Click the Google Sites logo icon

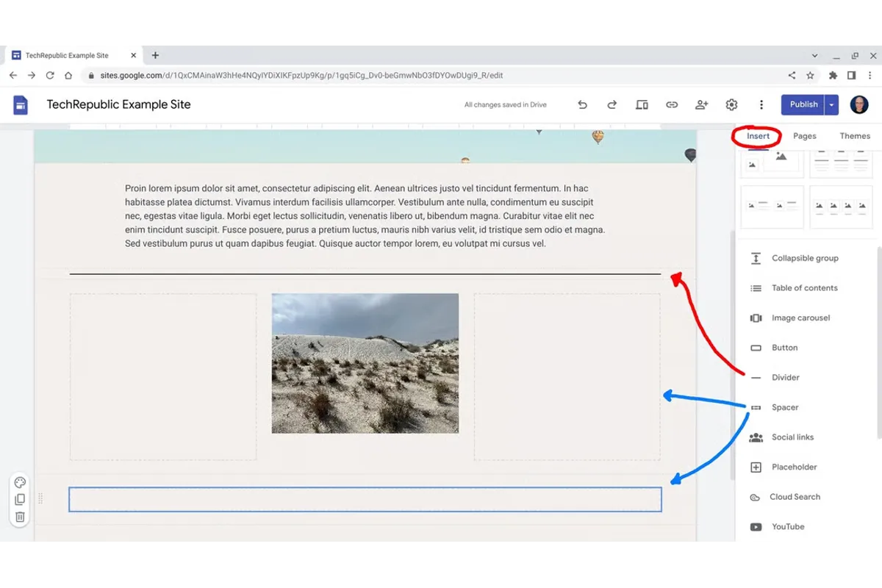click(21, 105)
